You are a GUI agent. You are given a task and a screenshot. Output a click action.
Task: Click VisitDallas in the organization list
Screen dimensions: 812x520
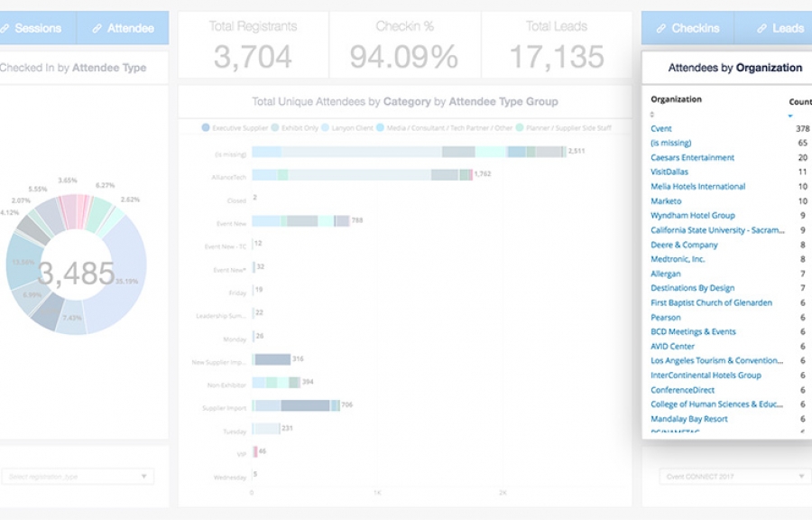coord(669,172)
